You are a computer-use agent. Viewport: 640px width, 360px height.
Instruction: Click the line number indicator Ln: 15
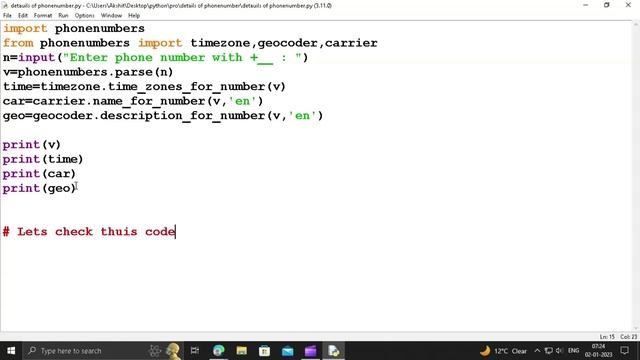pyautogui.click(x=607, y=337)
